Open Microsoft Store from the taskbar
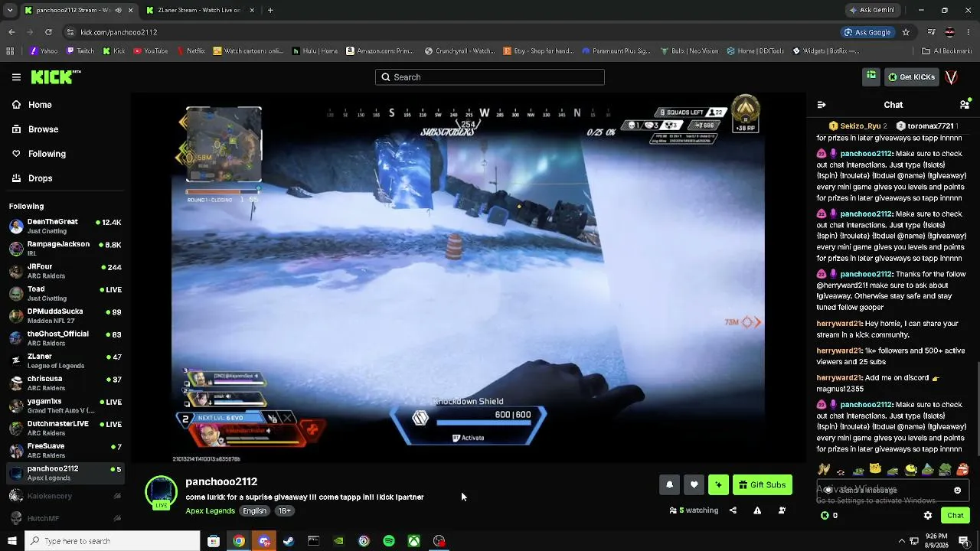 pos(214,541)
